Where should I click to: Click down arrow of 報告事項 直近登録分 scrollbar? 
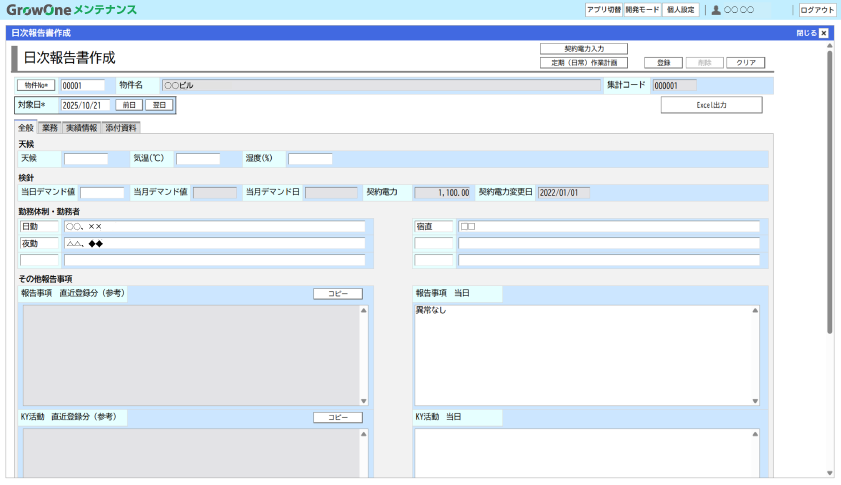tap(364, 401)
